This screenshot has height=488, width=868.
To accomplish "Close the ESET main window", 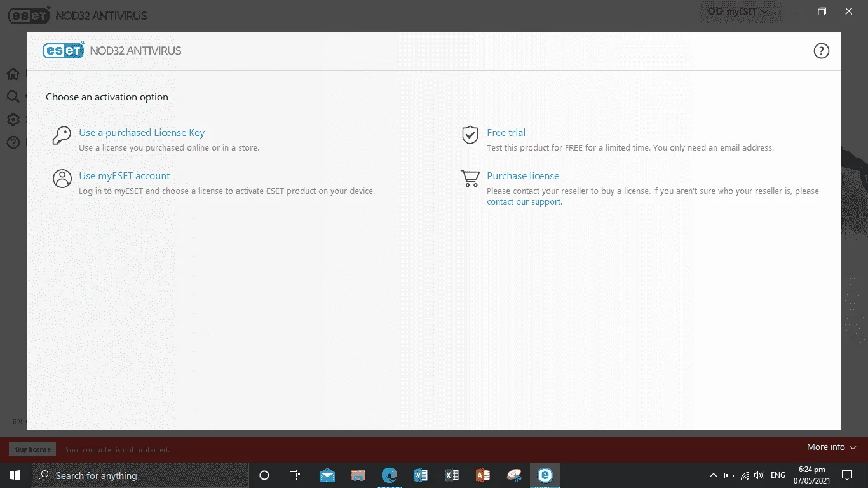I will coord(849,11).
